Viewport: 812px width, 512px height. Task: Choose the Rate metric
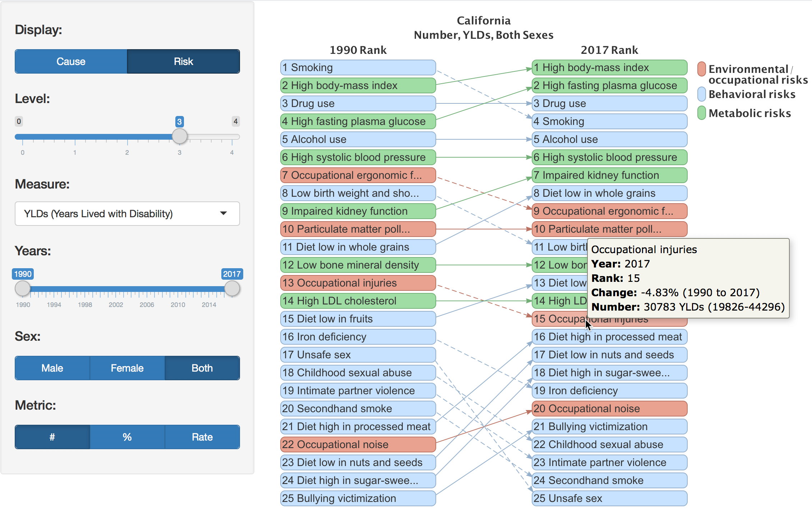pos(202,437)
